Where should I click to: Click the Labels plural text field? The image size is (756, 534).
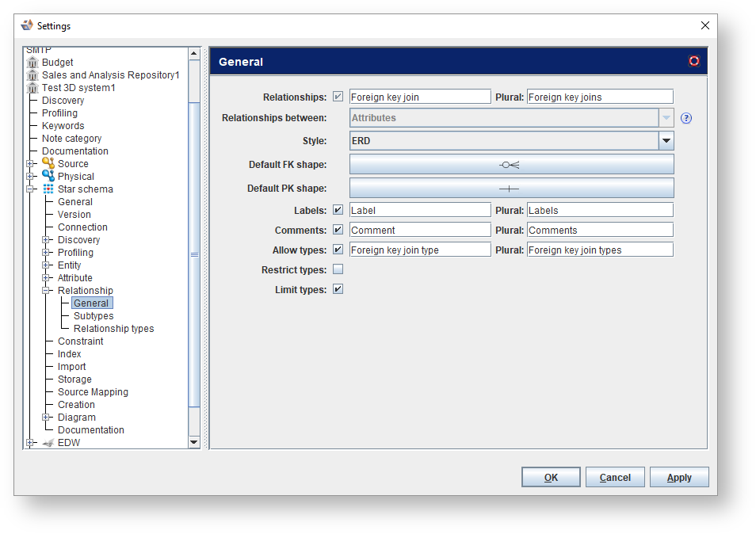600,210
